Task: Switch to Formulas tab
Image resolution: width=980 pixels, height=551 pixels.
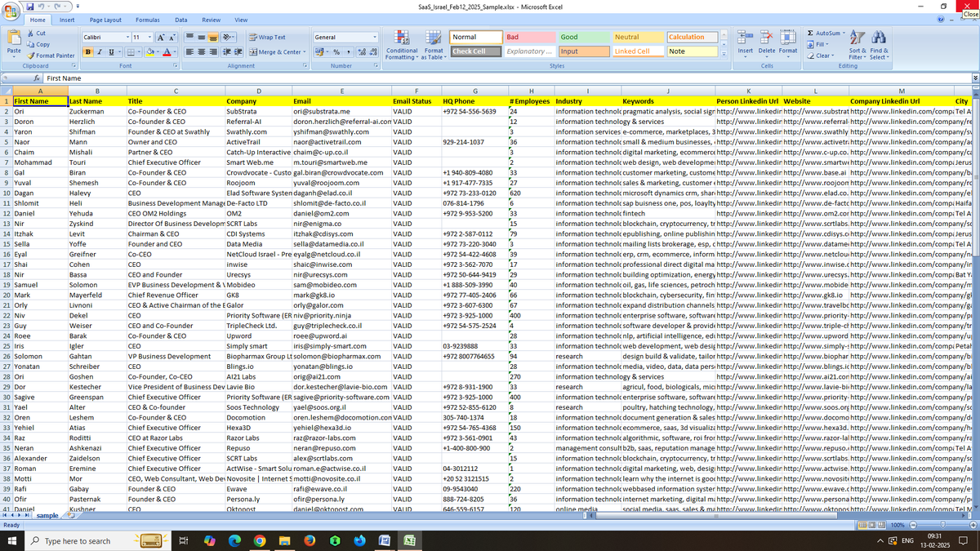Action: click(148, 20)
